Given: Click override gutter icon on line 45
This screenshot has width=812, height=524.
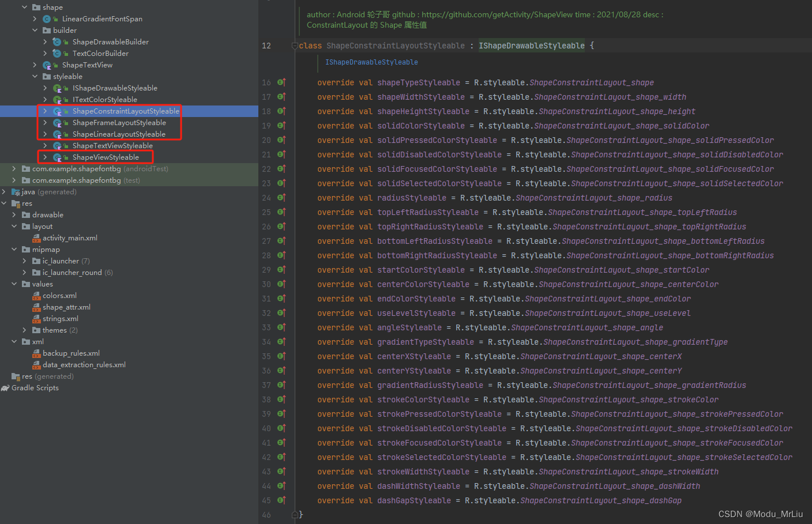Looking at the screenshot, I should (x=281, y=500).
